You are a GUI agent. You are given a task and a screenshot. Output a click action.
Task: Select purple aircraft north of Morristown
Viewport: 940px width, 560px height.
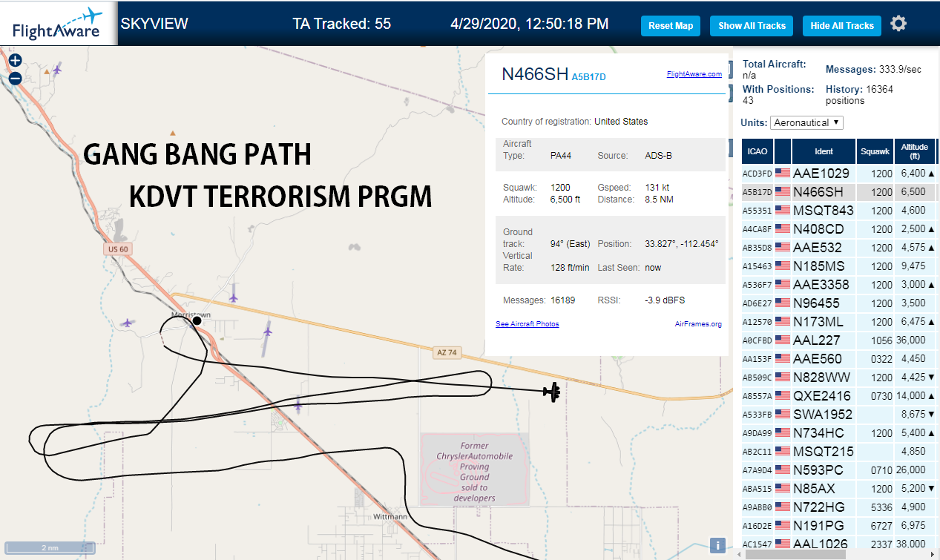[x=234, y=297]
